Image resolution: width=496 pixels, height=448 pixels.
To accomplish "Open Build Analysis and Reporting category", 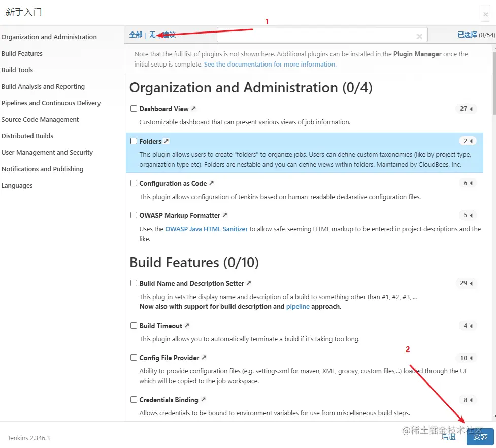I will (x=43, y=86).
